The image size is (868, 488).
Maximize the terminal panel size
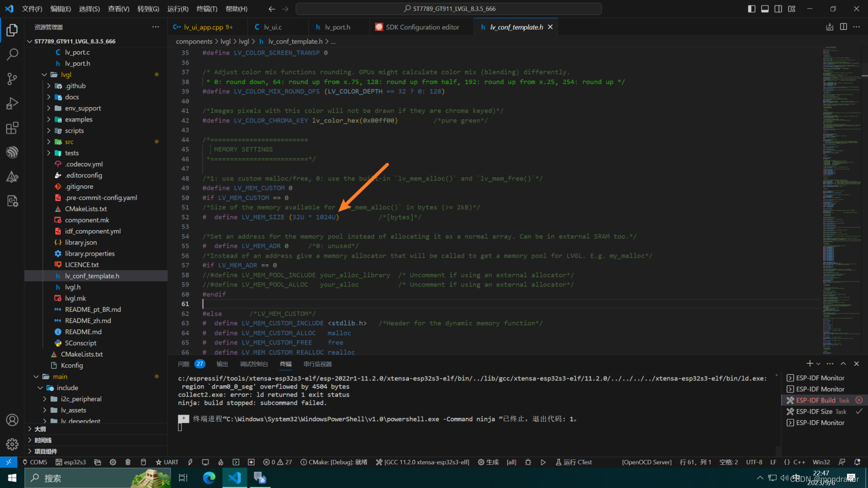[x=843, y=363]
